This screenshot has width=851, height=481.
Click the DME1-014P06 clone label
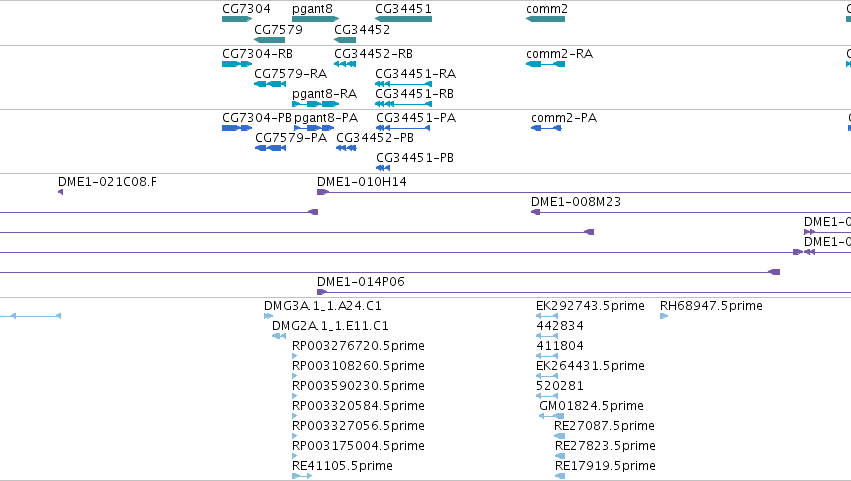click(361, 282)
